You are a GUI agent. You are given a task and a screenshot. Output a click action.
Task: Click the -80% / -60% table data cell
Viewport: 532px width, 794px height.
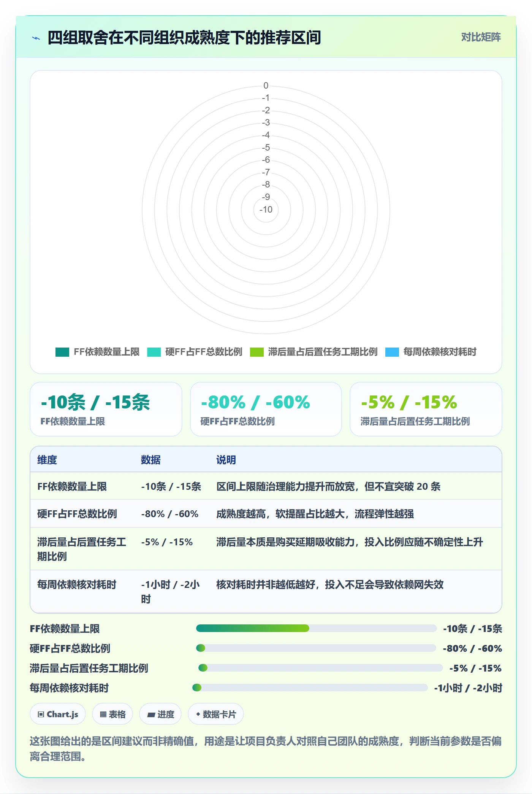[170, 514]
